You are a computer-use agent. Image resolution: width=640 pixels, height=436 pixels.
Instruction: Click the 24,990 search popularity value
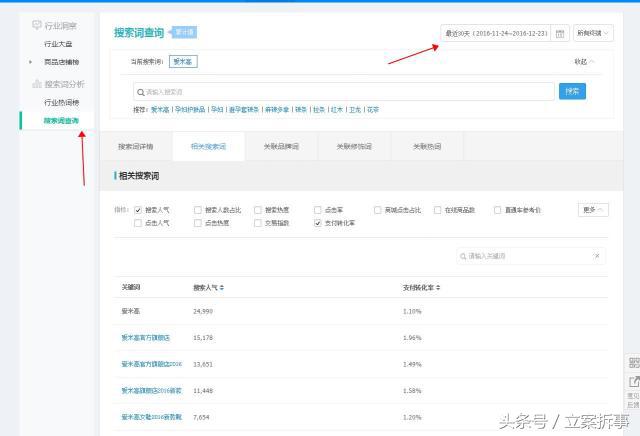(203, 311)
